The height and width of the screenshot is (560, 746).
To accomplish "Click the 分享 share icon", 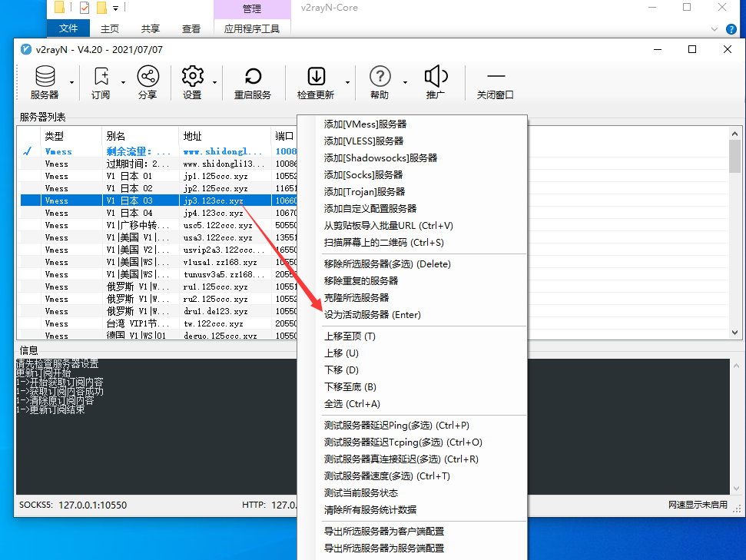I will coord(148,82).
